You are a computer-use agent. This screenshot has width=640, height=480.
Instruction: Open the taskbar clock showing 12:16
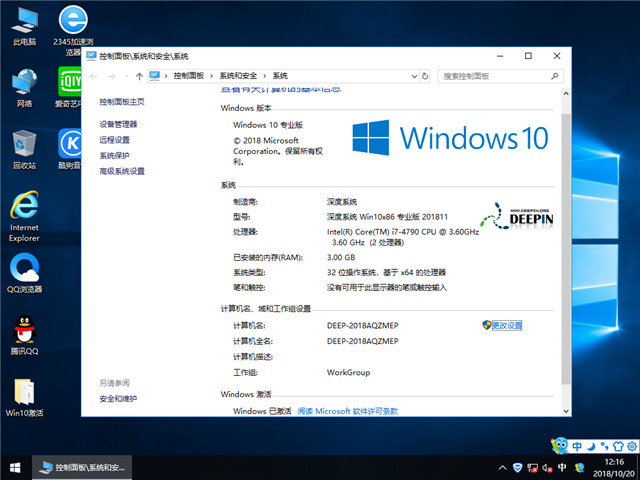click(x=614, y=468)
